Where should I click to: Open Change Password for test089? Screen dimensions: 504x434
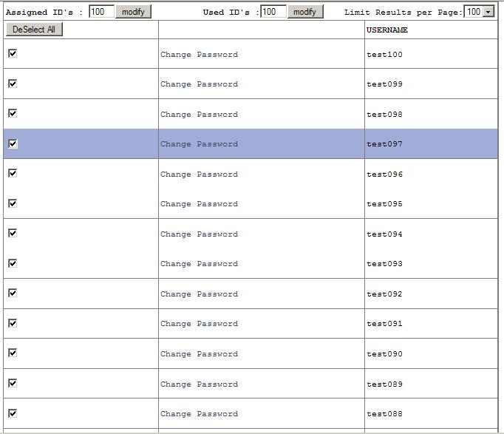[x=200, y=384]
